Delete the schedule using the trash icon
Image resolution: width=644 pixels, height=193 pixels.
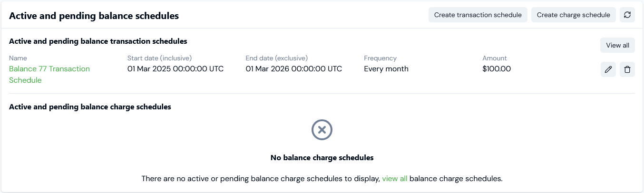(x=627, y=69)
